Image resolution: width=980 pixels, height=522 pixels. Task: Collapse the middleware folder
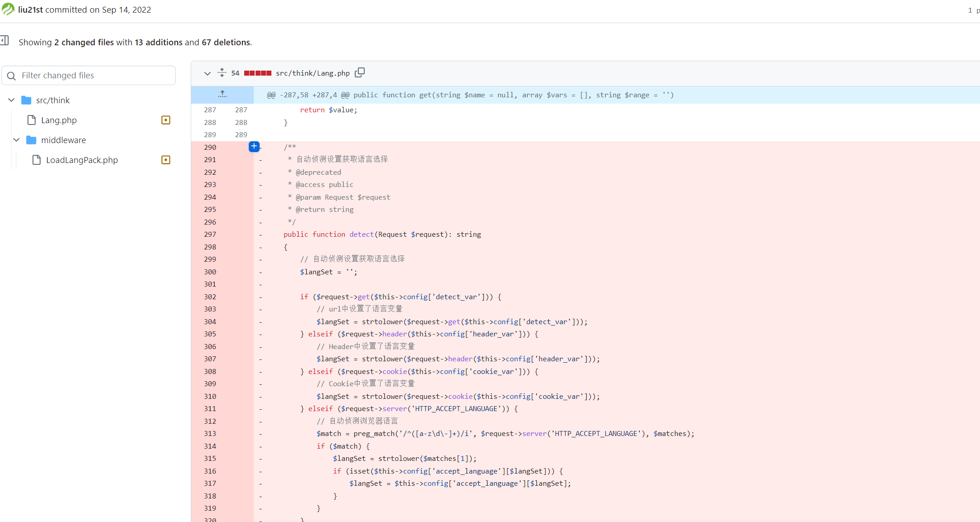pyautogui.click(x=16, y=140)
